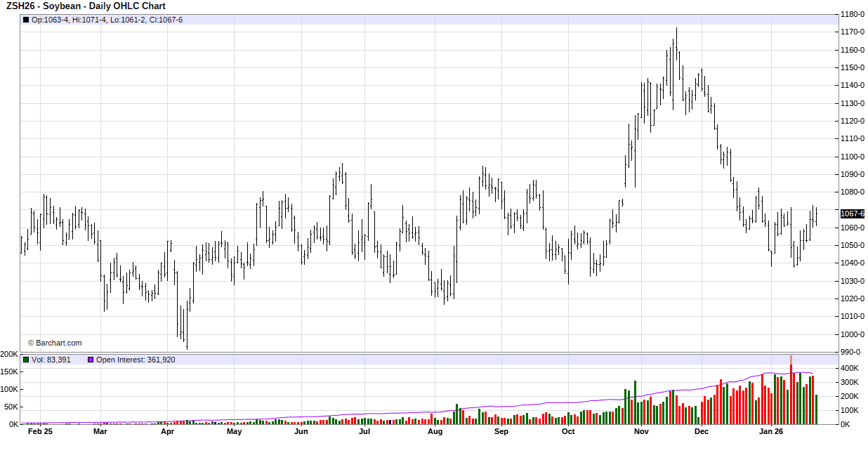Click the May label on time axis
868x453 pixels.
coord(234,432)
